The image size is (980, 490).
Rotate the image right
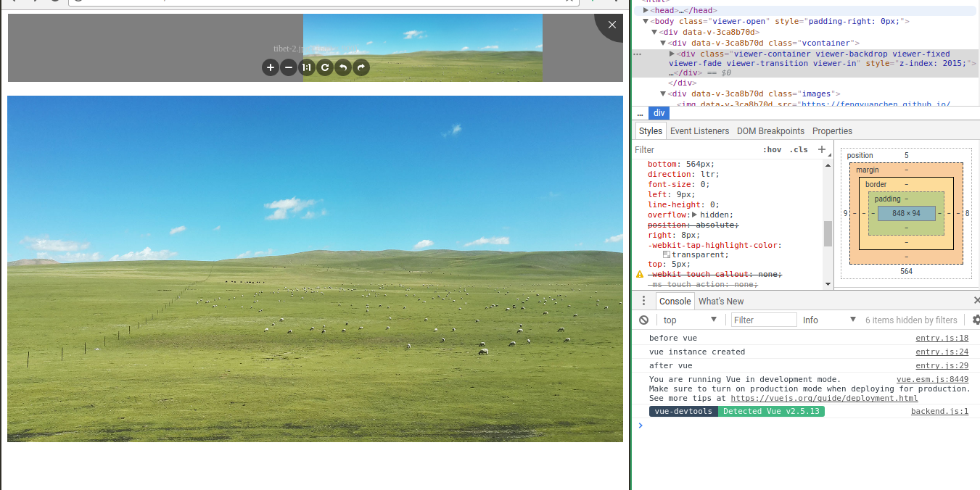361,67
